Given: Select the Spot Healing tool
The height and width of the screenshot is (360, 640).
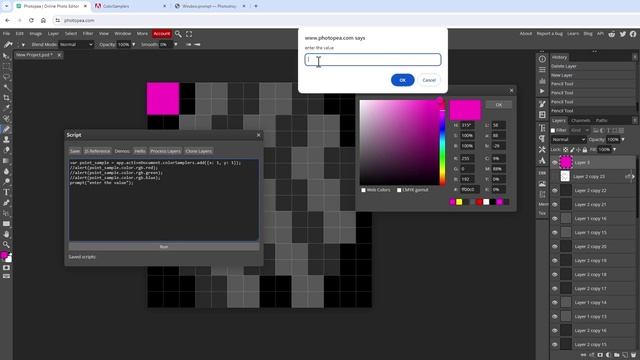Looking at the screenshot, I should tap(6, 119).
